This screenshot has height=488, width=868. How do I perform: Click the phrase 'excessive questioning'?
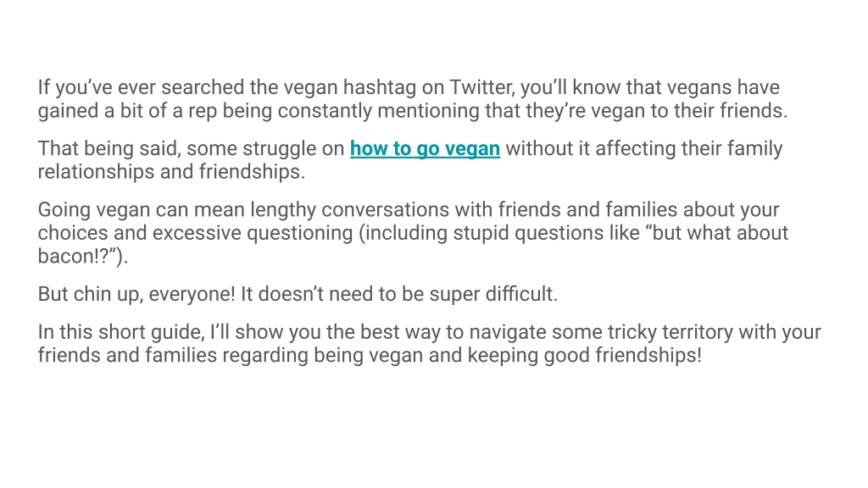click(x=253, y=234)
